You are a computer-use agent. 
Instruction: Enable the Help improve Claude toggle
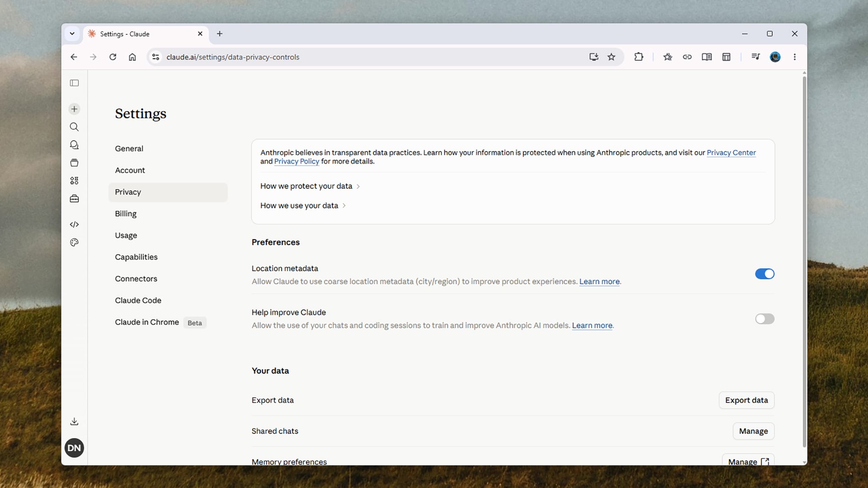point(765,319)
